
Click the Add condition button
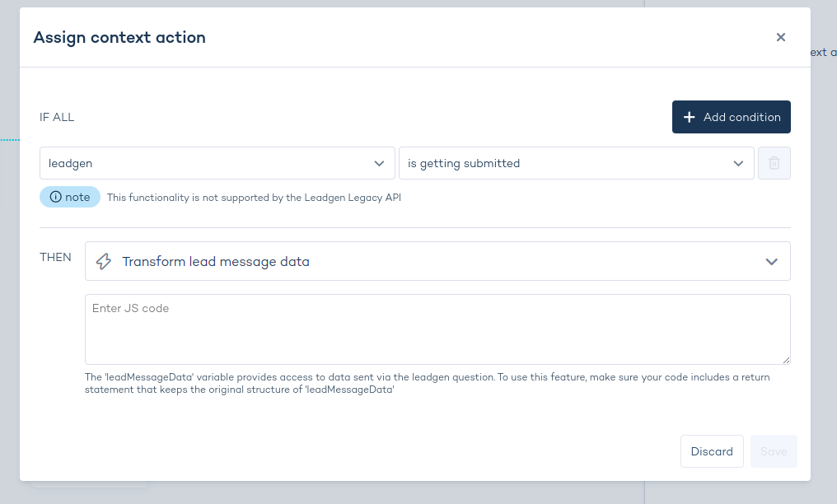(x=731, y=116)
